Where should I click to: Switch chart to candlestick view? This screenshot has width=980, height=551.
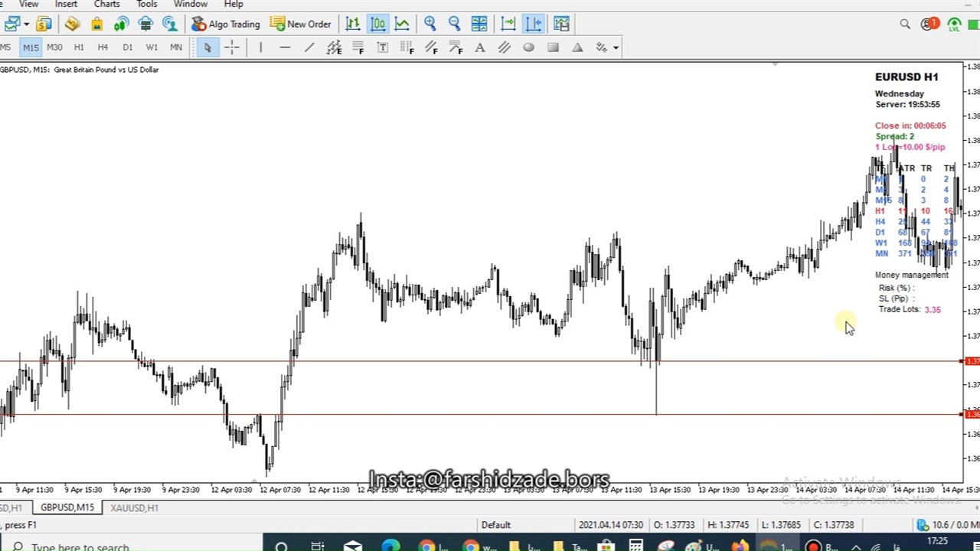click(377, 24)
